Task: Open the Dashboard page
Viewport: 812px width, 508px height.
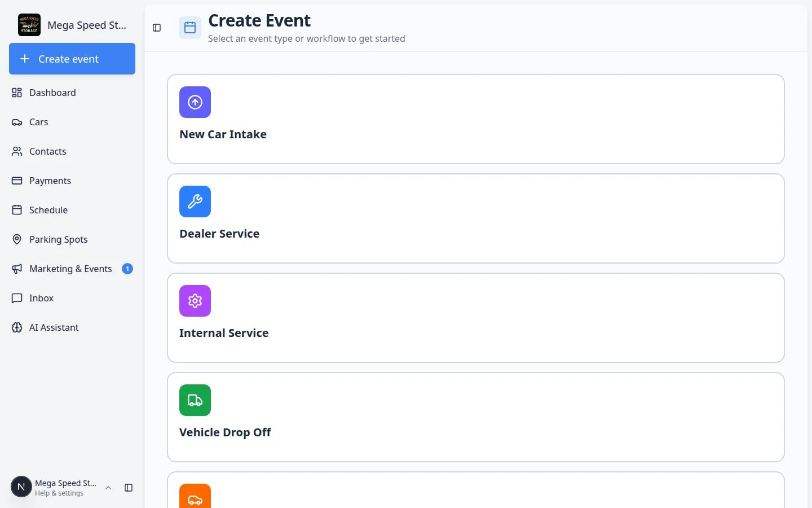Action: pos(72,93)
